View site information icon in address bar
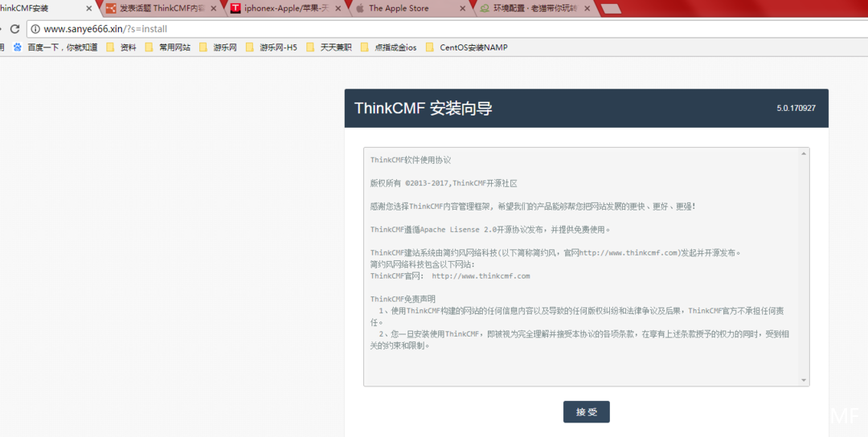 coord(35,29)
